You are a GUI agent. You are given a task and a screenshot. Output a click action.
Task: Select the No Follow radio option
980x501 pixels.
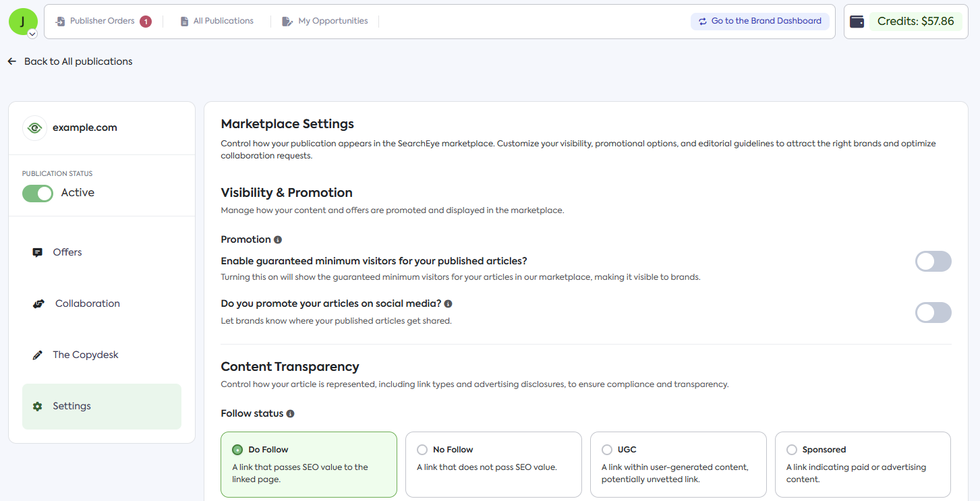tap(422, 450)
